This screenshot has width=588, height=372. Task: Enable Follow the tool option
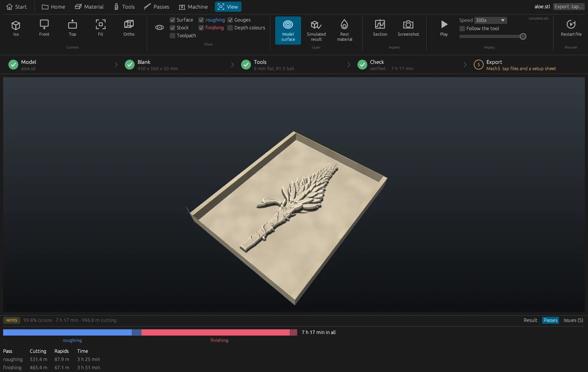(462, 29)
